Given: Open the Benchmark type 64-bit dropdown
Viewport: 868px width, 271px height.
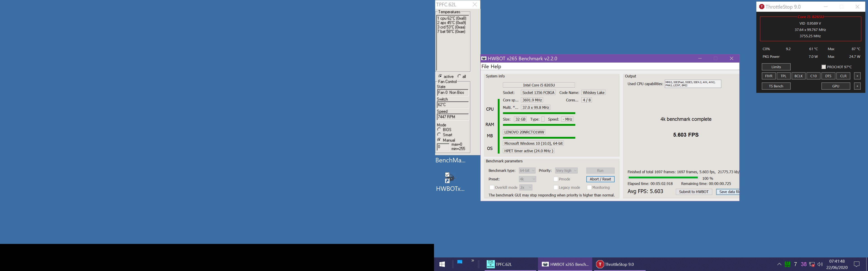Looking at the screenshot, I should 527,171.
